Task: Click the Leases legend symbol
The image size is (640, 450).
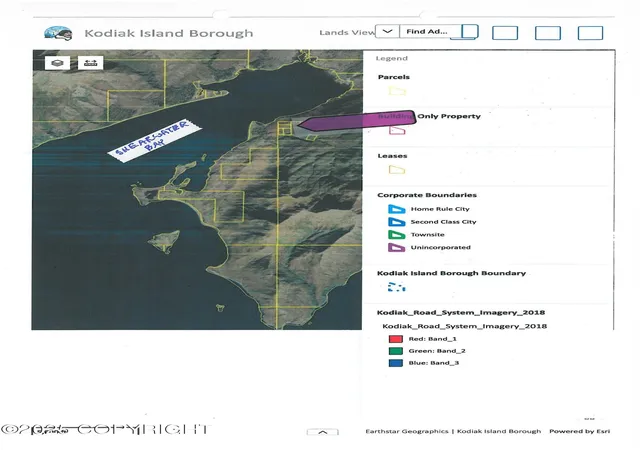Action: [x=397, y=169]
